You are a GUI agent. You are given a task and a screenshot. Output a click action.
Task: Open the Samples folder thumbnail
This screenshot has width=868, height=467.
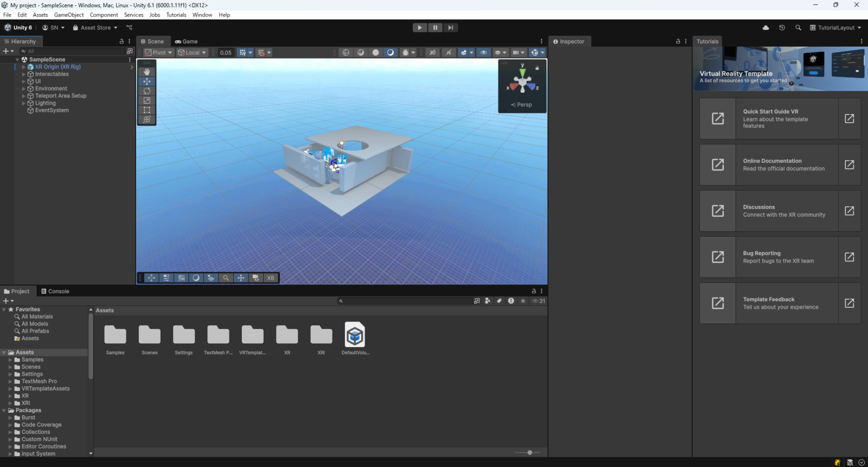[115, 339]
